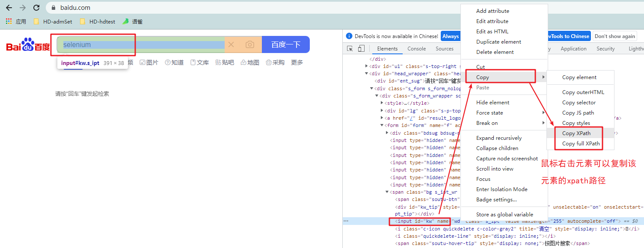Open Baidu 贴吧 search category
This screenshot has width=644, height=248.
point(225,62)
